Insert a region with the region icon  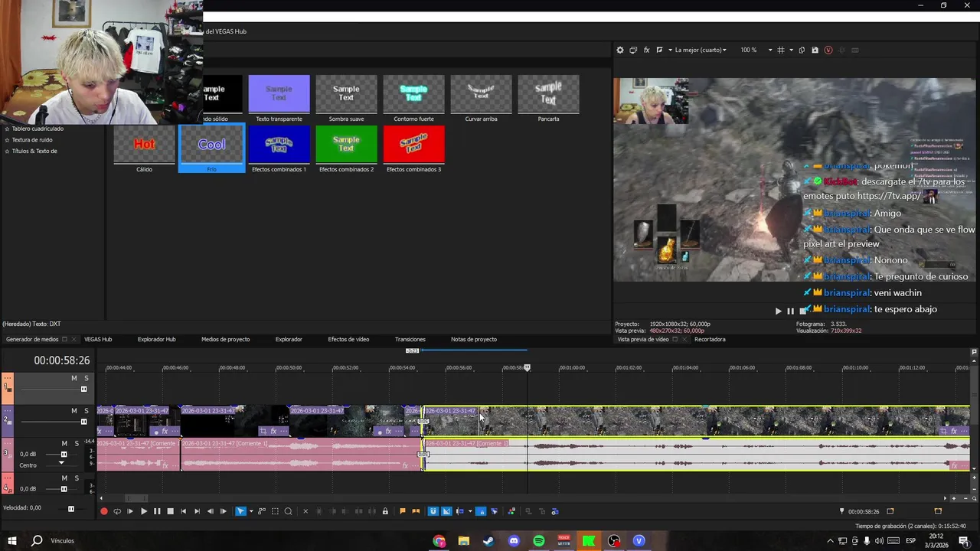click(416, 511)
